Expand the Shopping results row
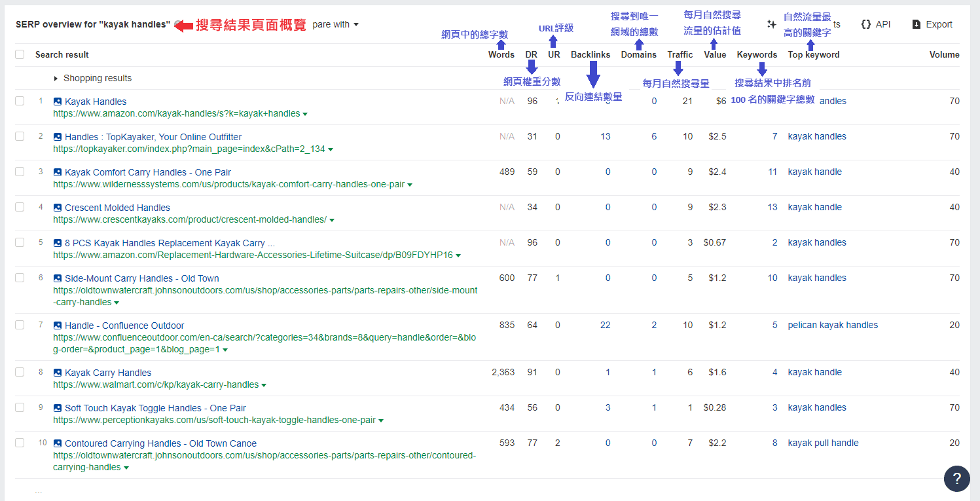The width and height of the screenshot is (980, 501). (x=92, y=78)
